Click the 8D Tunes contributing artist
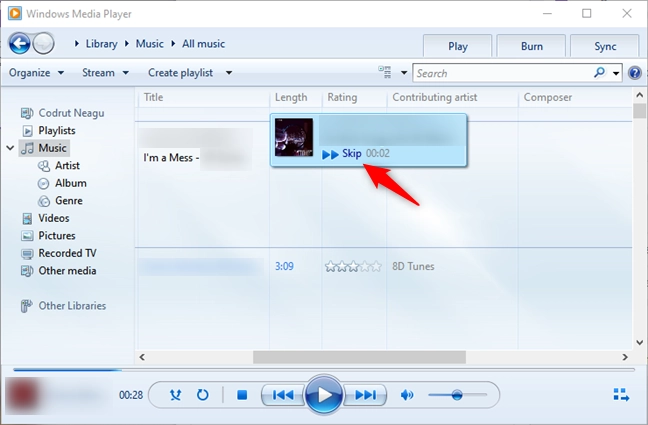Screen dimensions: 648x425 click(x=413, y=267)
